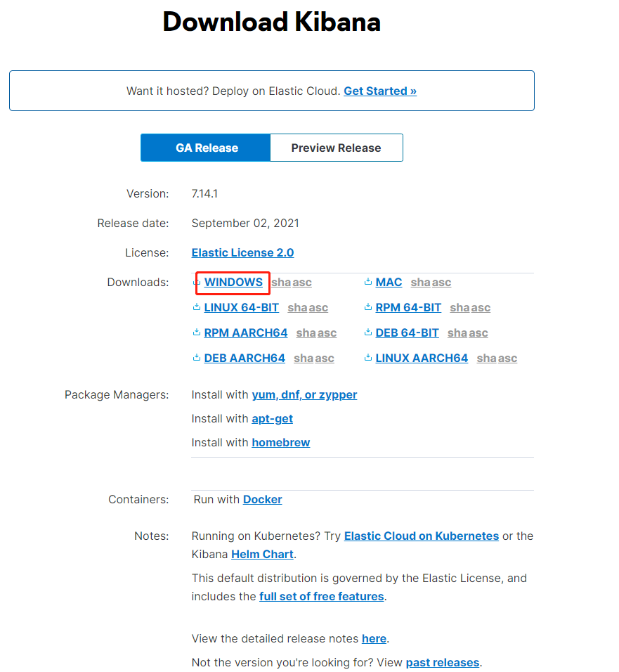The image size is (619, 672).
Task: Open the sha link next to MAC
Action: point(420,283)
